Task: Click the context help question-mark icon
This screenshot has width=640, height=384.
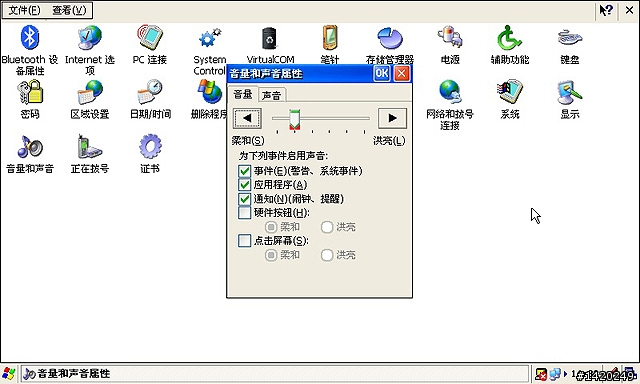Action: click(x=606, y=10)
